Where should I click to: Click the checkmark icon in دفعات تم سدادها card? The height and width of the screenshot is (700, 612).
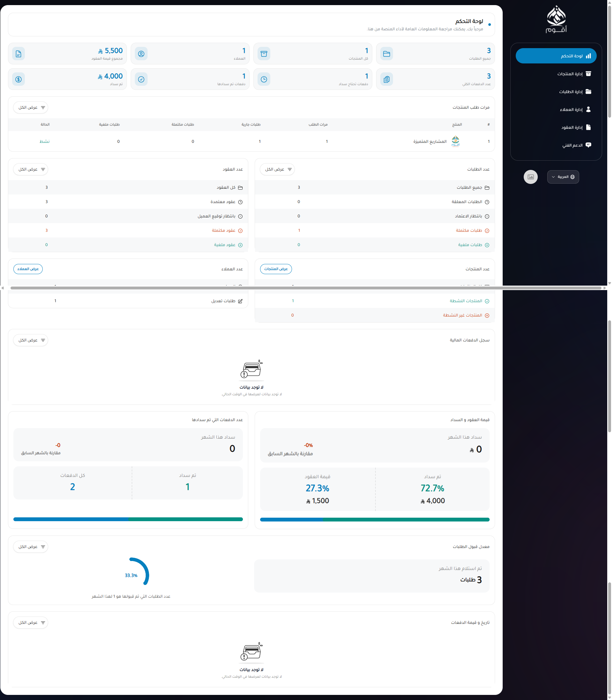(x=141, y=79)
